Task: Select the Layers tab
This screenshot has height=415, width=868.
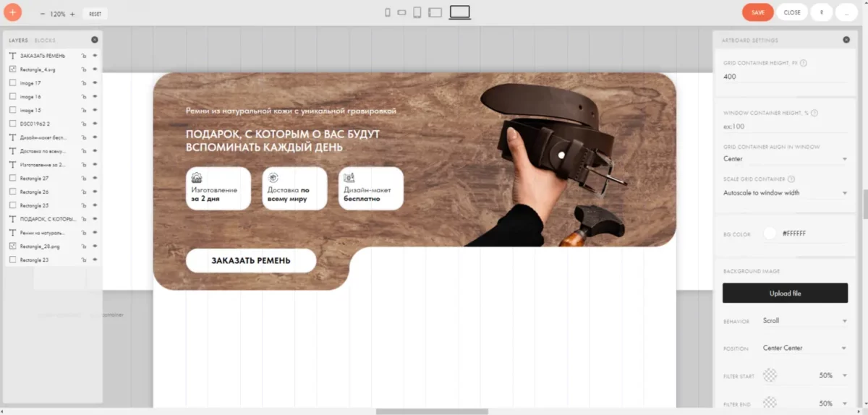Action: 18,40
